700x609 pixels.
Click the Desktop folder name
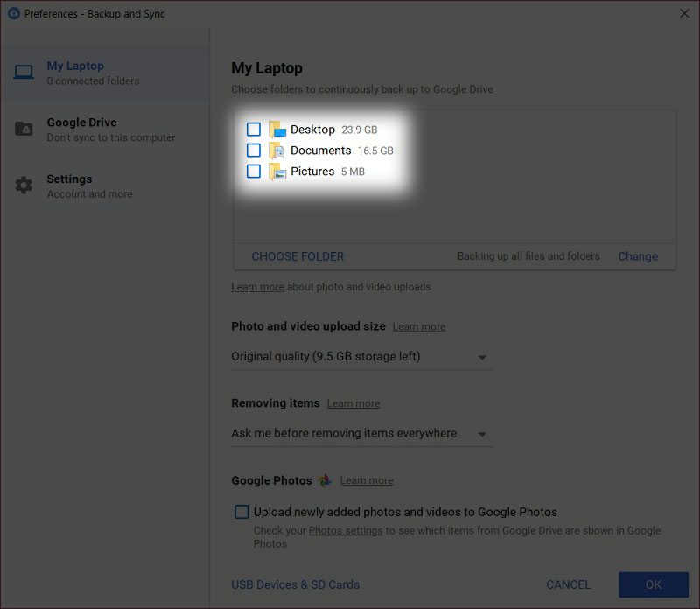click(312, 129)
